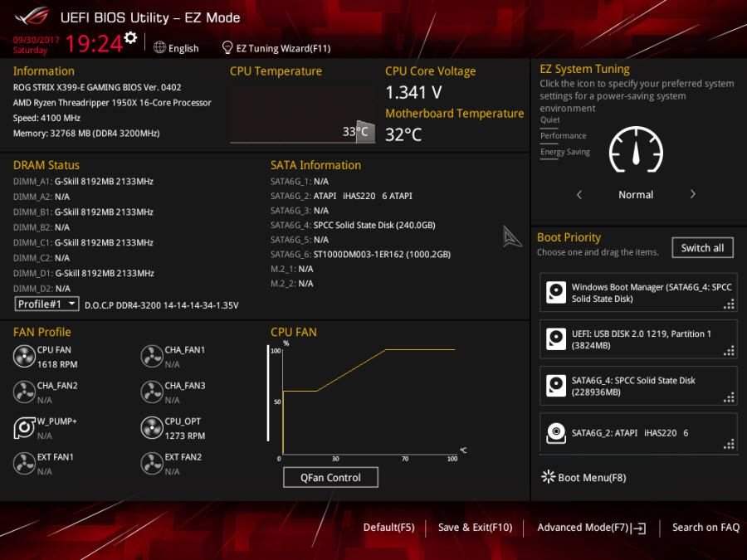Click the SATA6G_2 ATAPI iHAS220 entry
747x560 pixels.
[342, 196]
